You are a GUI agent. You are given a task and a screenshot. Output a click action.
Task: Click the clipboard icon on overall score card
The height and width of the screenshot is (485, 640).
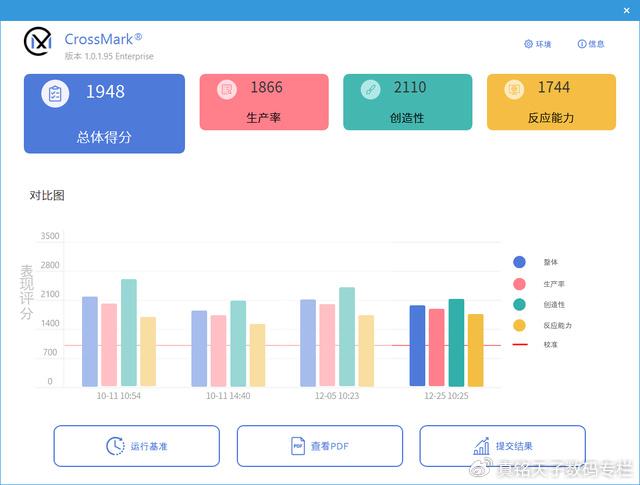(x=55, y=93)
